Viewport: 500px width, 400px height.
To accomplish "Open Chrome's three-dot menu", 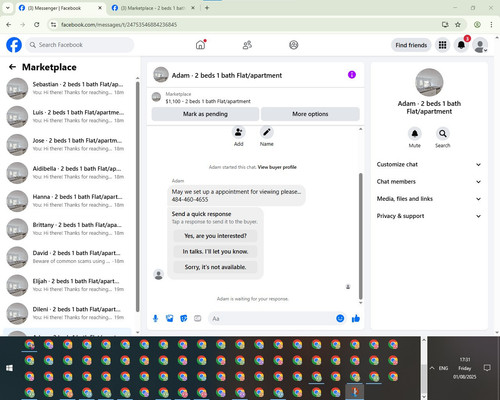I will pyautogui.click(x=491, y=25).
